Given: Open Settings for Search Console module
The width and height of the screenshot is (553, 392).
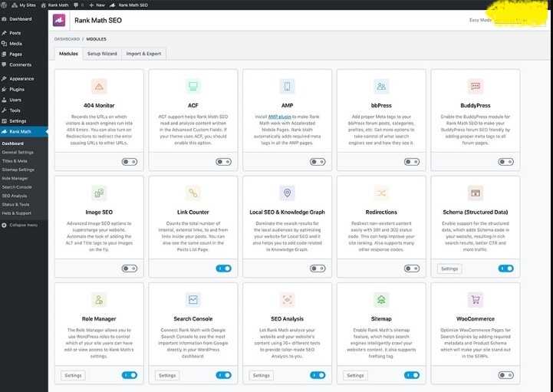Looking at the screenshot, I should [x=167, y=375].
